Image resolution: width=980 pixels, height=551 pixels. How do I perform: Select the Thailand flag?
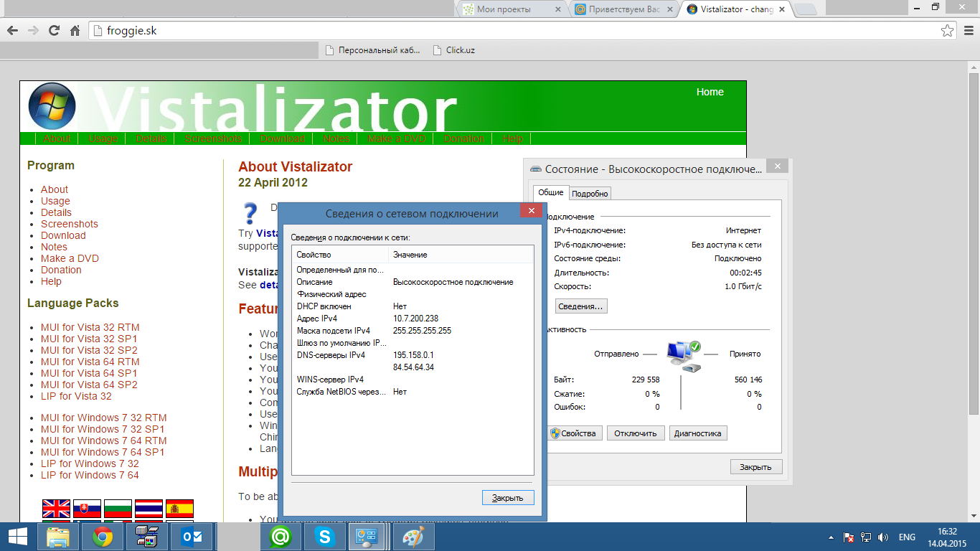pyautogui.click(x=149, y=509)
